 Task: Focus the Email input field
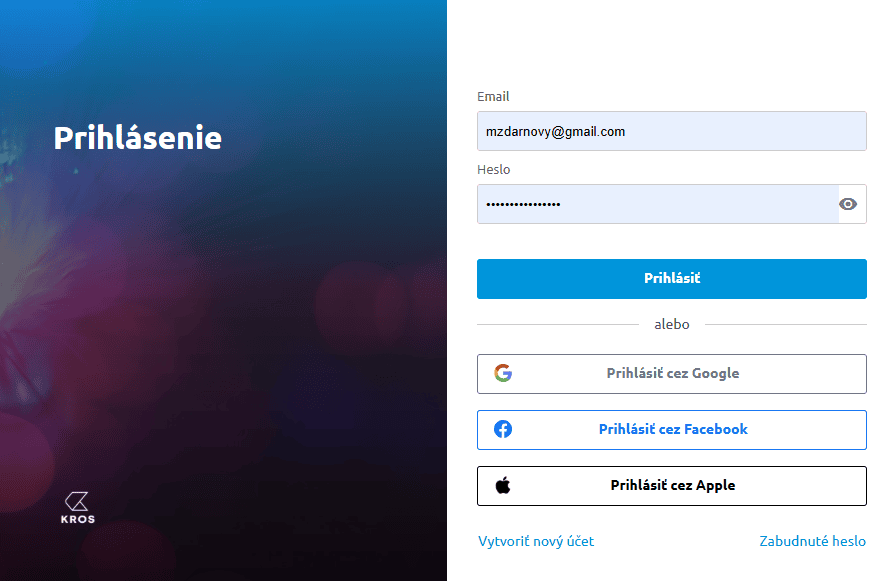pyautogui.click(x=671, y=131)
